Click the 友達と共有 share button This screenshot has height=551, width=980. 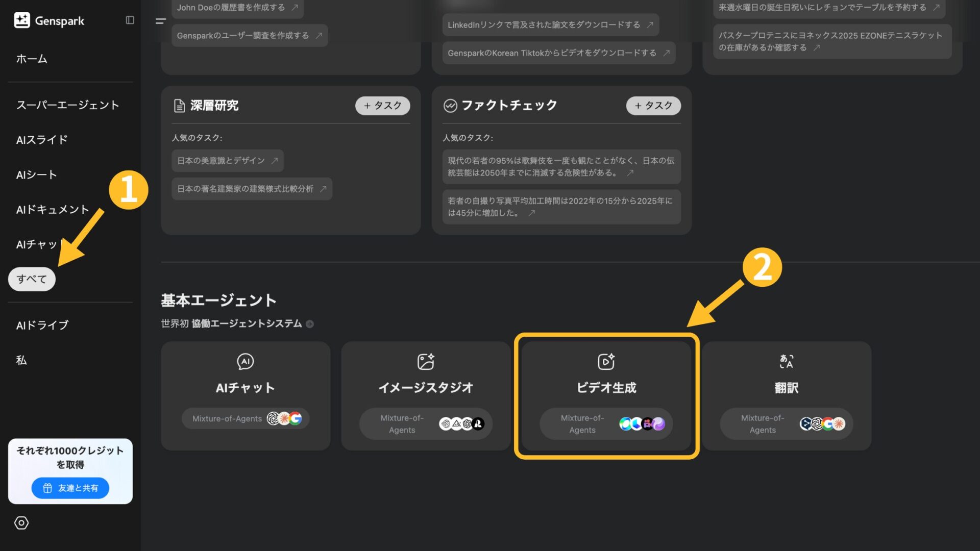70,488
